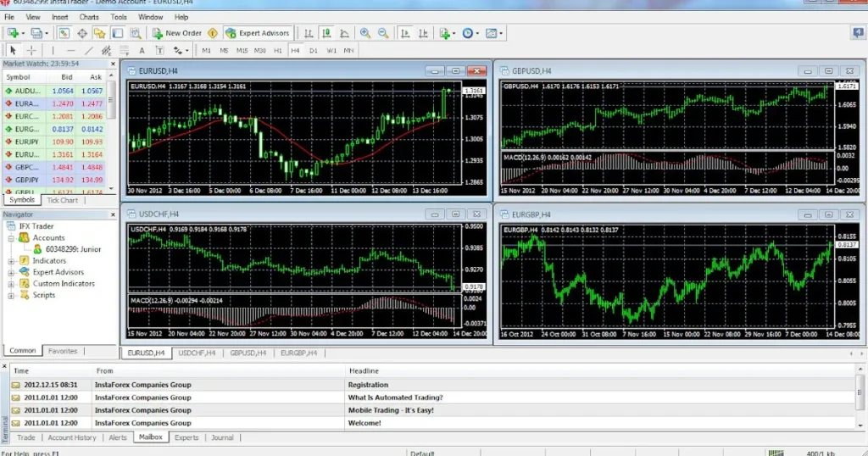This screenshot has width=868, height=456.
Task: Open the Insert menu
Action: click(60, 17)
